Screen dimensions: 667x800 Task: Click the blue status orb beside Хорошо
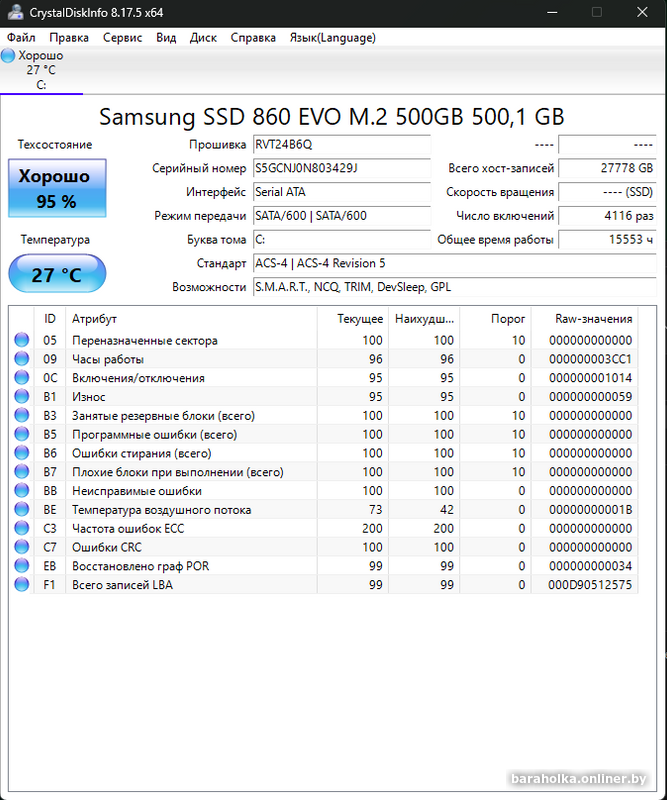click(8, 56)
